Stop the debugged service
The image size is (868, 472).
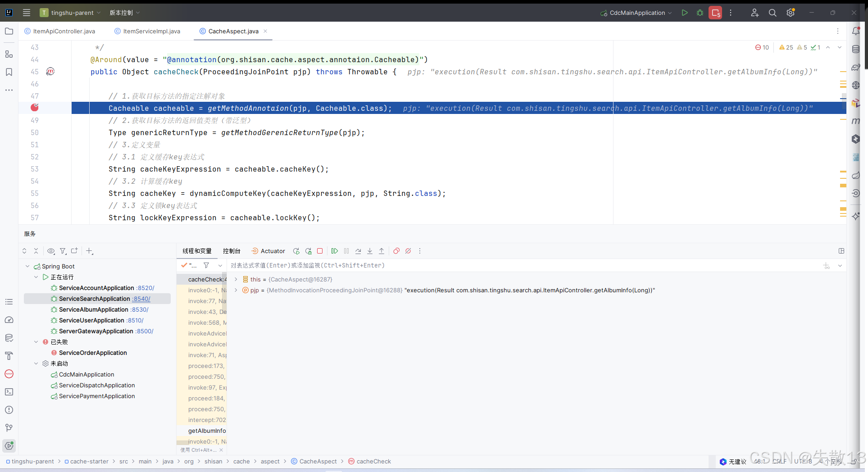320,251
